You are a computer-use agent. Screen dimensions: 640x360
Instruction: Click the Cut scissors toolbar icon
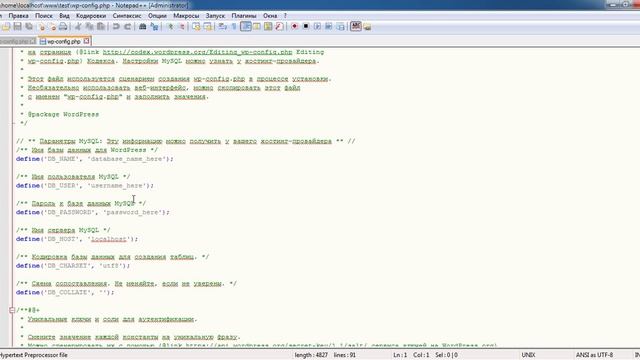pos(78,27)
